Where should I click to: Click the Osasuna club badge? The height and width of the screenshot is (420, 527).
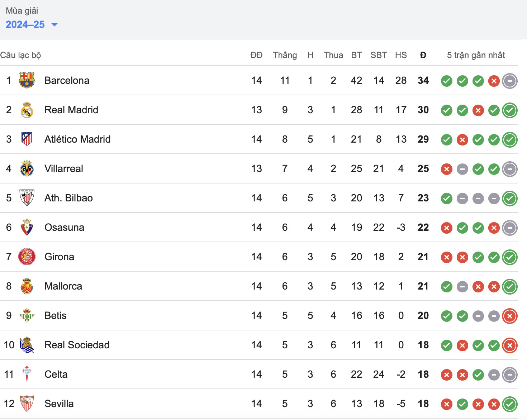pyautogui.click(x=27, y=227)
